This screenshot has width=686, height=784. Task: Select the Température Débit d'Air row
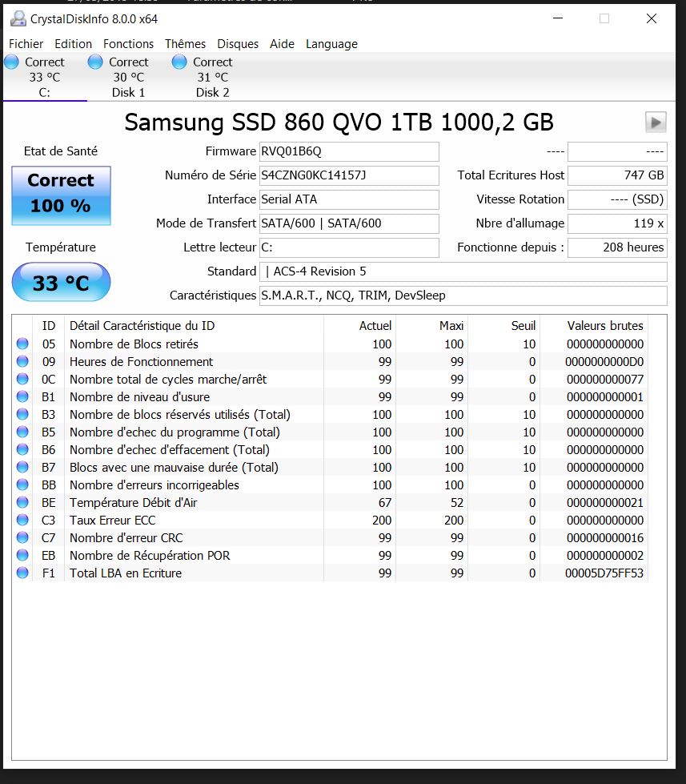pyautogui.click(x=331, y=502)
